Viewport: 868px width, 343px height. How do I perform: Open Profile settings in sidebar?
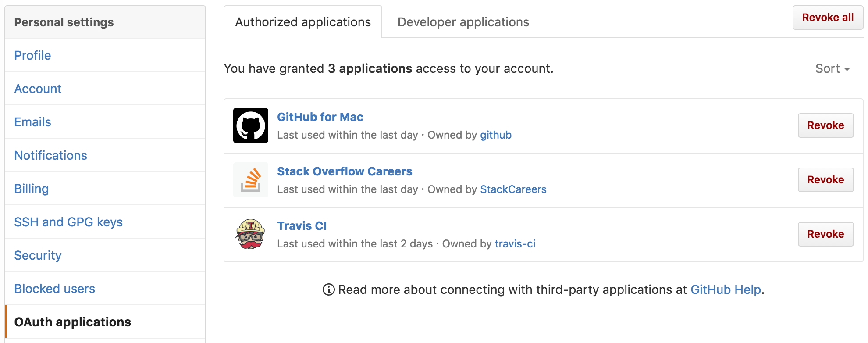[105, 55]
